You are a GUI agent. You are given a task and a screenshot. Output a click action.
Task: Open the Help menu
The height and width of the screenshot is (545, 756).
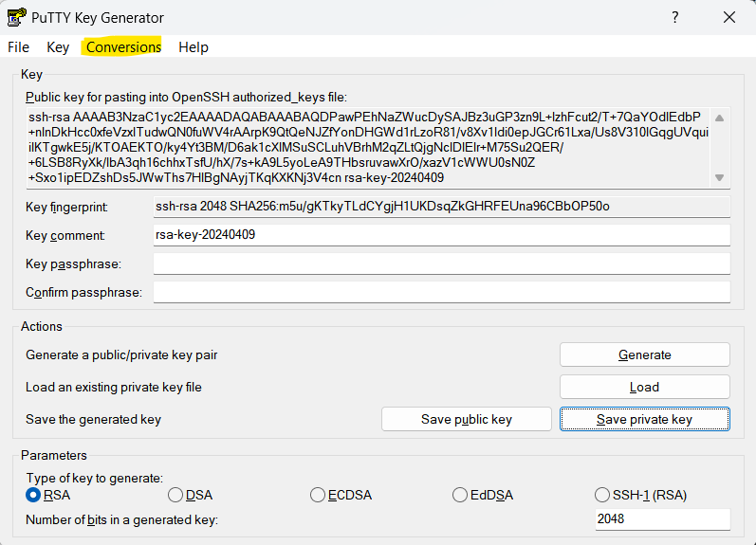coord(194,47)
